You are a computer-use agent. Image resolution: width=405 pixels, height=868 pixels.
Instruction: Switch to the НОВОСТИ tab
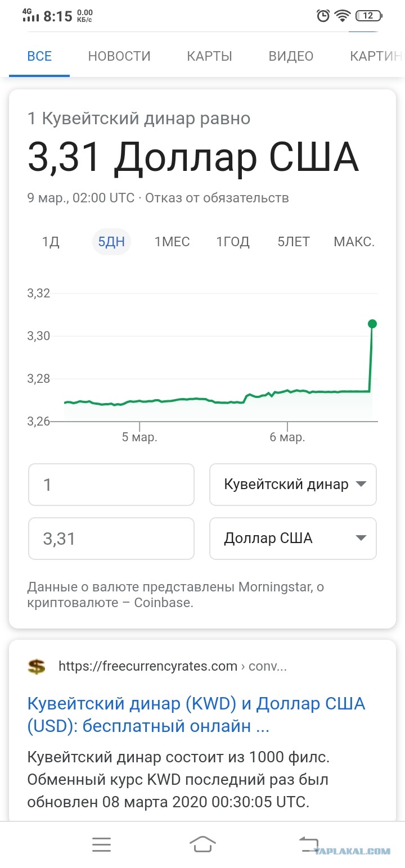coord(119,56)
